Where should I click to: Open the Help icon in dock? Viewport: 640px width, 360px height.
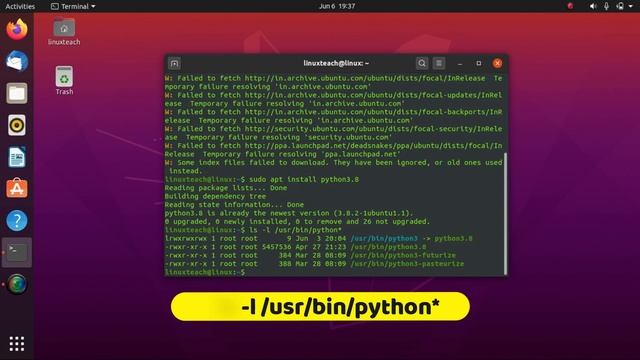pyautogui.click(x=17, y=220)
